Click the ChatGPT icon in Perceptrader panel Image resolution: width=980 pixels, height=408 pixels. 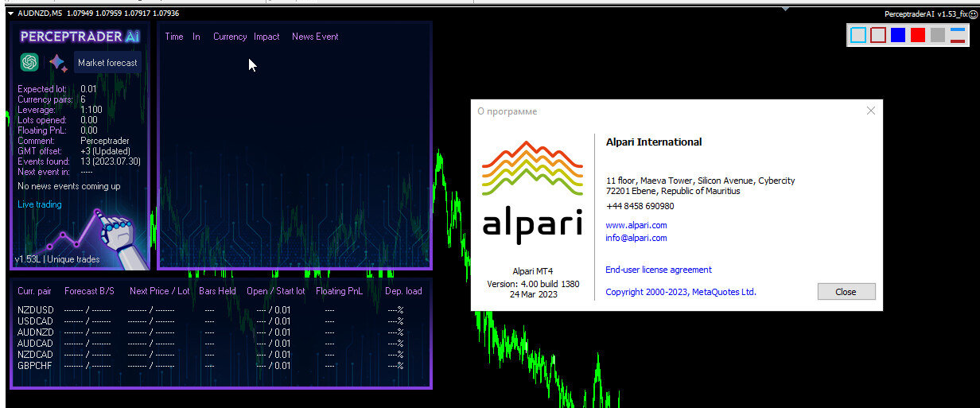29,62
